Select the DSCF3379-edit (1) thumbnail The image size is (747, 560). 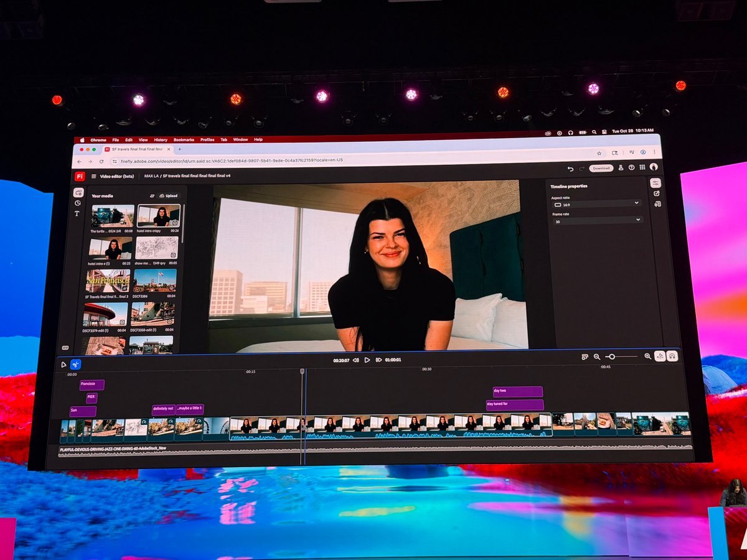click(106, 314)
